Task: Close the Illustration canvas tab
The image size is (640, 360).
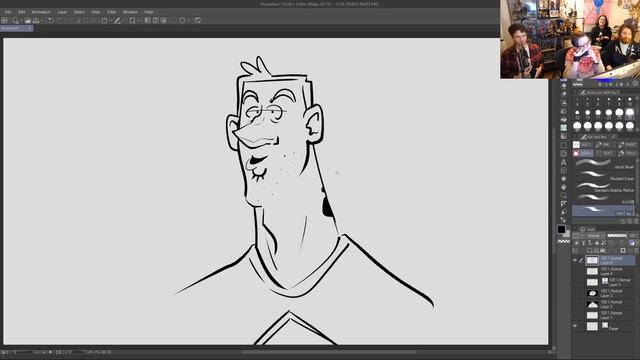Action: point(29,29)
